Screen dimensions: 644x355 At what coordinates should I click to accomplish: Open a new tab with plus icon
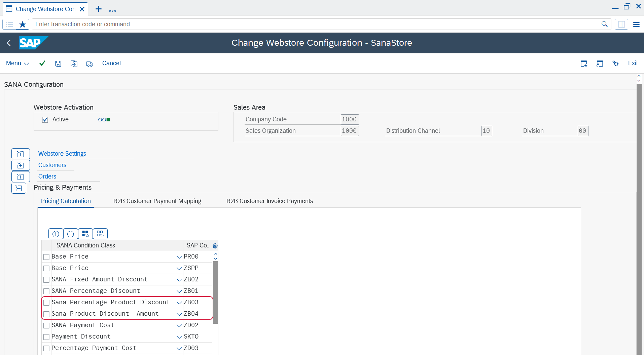click(98, 9)
